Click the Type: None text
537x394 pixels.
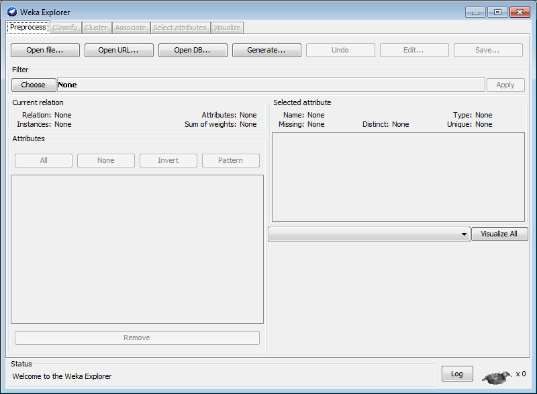pos(473,115)
